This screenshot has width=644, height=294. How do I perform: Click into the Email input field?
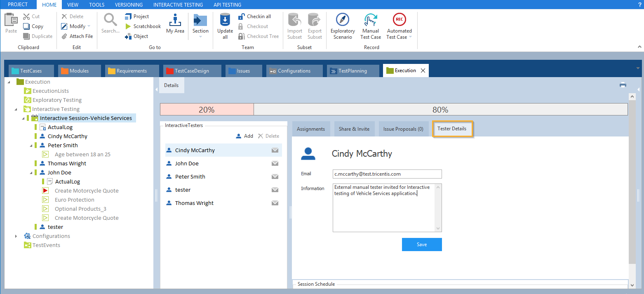pos(387,174)
